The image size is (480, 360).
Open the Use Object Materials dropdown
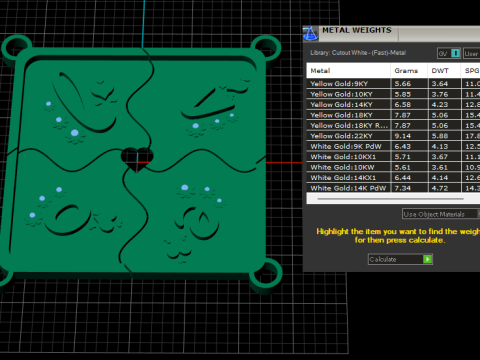pyautogui.click(x=441, y=214)
